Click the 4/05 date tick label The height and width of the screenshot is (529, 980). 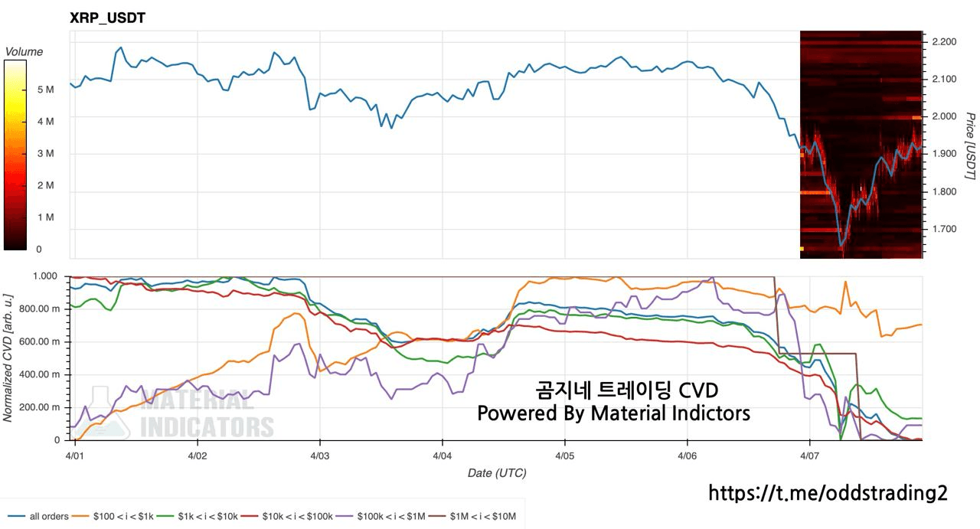tap(565, 454)
